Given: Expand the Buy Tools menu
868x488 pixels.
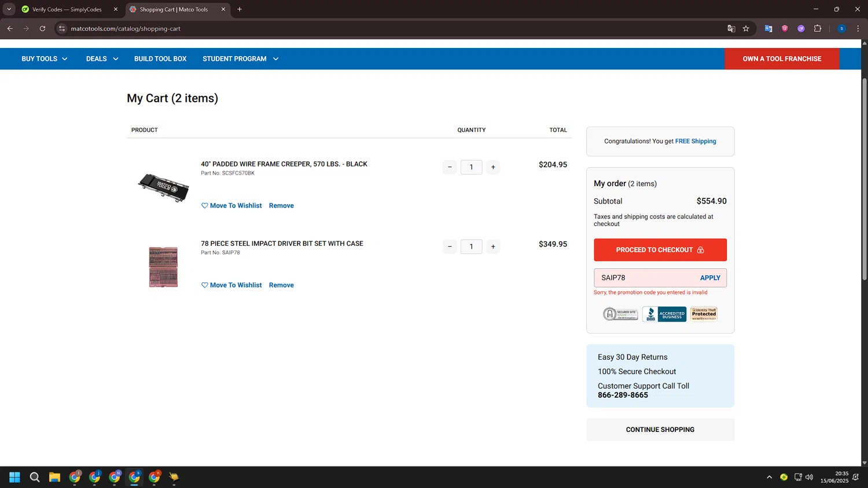Looking at the screenshot, I should [45, 59].
